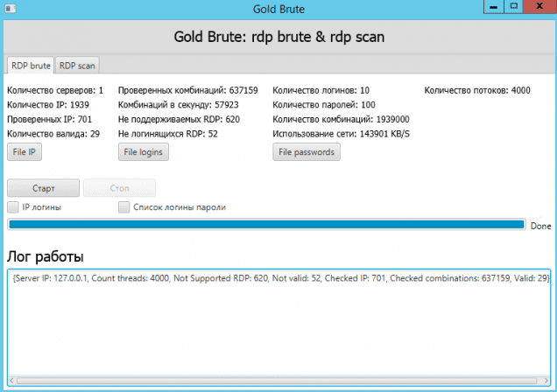Click 'Использование сети: 143901 KB/S' text
This screenshot has height=392, width=557.
[341, 134]
